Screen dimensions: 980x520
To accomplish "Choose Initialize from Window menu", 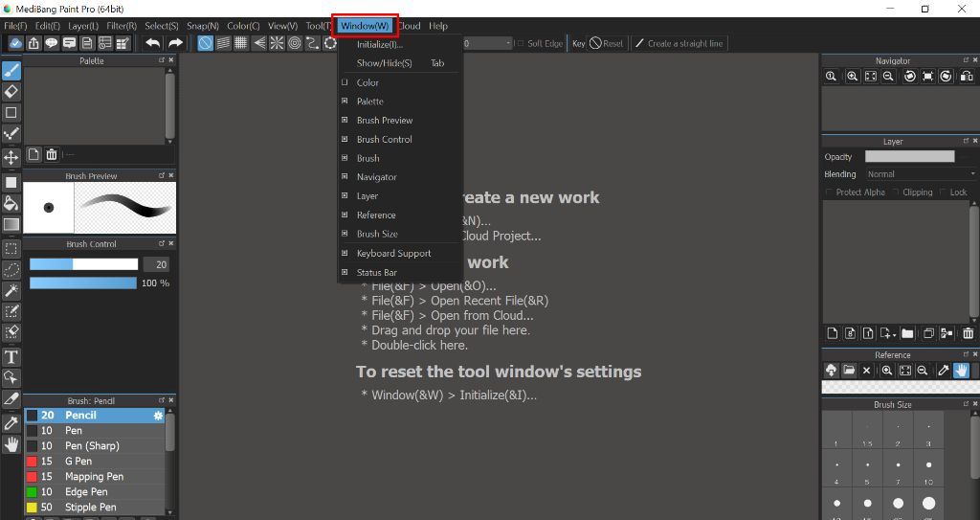I will click(x=379, y=44).
